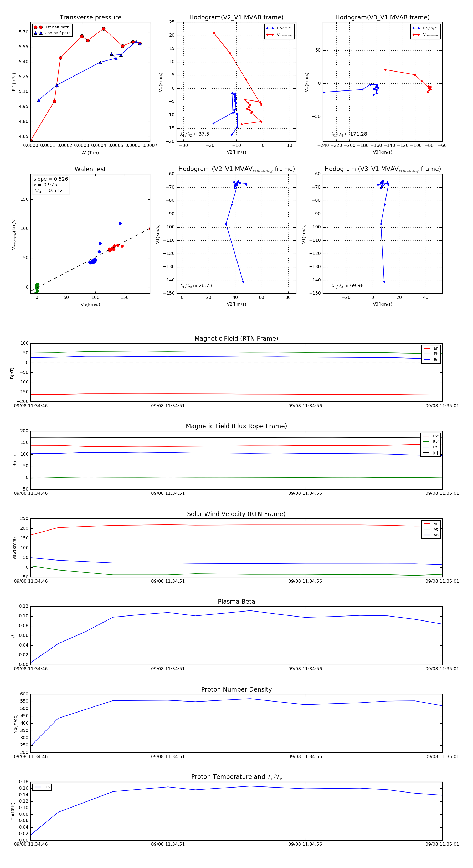
Task: Click the |B| legend entry
Action: [431, 453]
